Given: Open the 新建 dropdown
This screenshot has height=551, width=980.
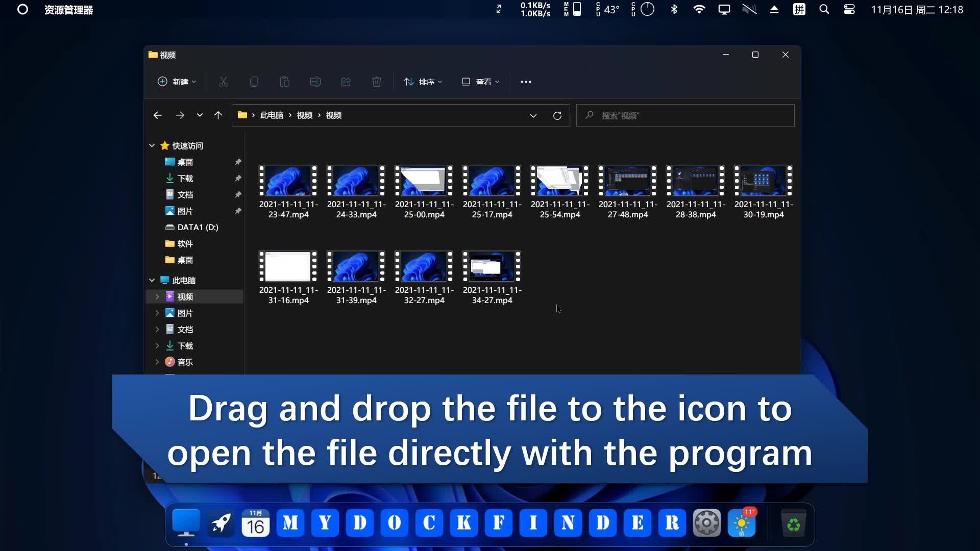Looking at the screenshot, I should [x=177, y=82].
